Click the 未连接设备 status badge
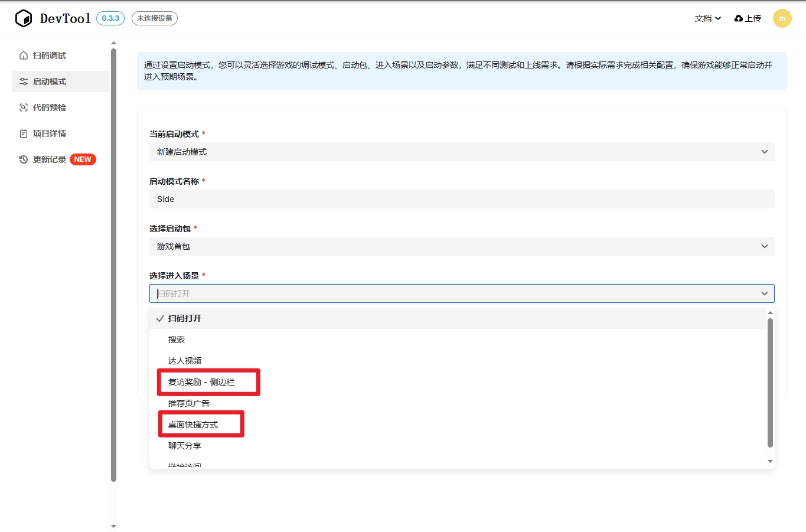Screen dimensions: 806x532 [x=155, y=18]
